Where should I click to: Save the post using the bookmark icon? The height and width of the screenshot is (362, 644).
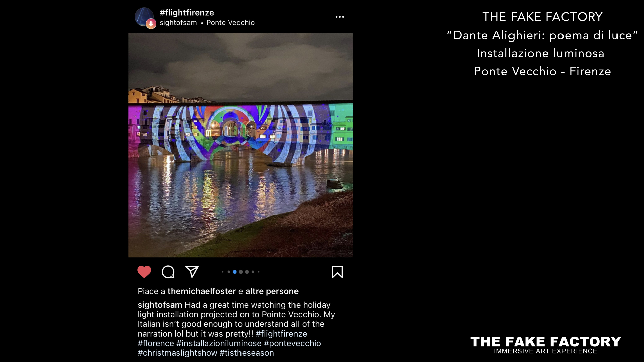coord(337,272)
